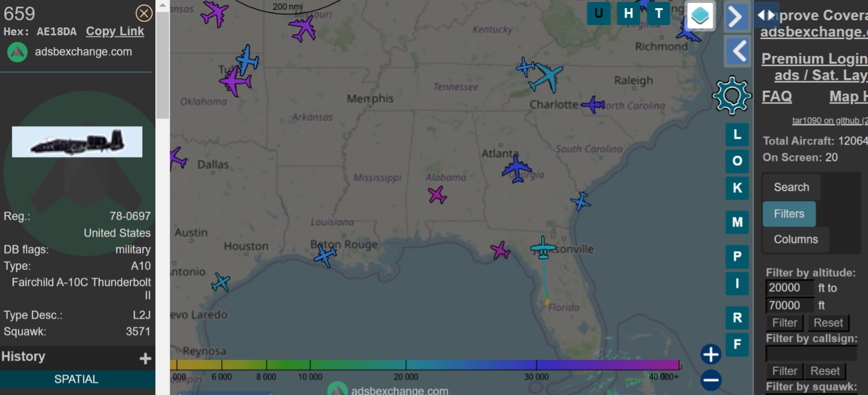Switch to the Filters tab
This screenshot has height=395, width=868.
pyautogui.click(x=789, y=214)
